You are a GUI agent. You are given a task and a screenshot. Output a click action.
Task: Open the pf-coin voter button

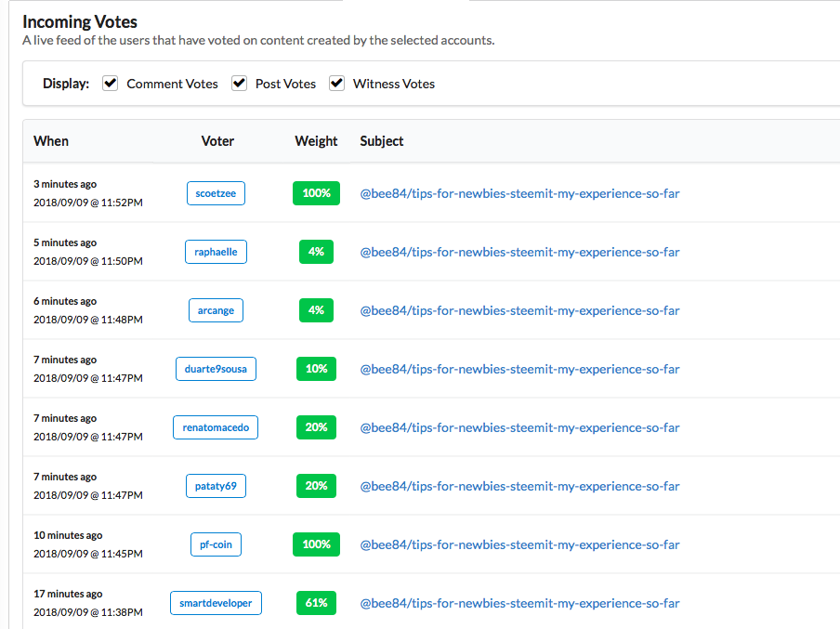(216, 544)
